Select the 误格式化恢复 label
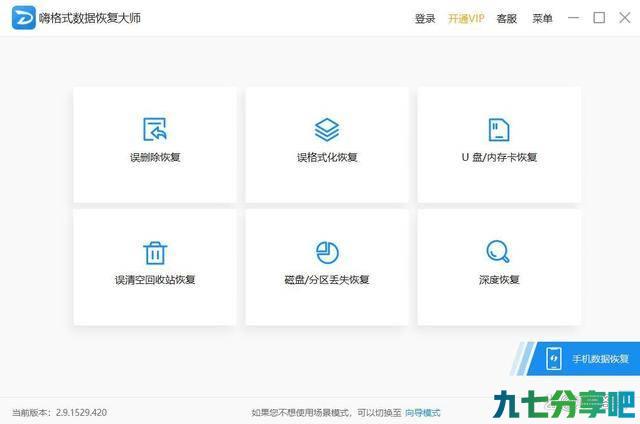The height and width of the screenshot is (424, 640). (x=327, y=157)
